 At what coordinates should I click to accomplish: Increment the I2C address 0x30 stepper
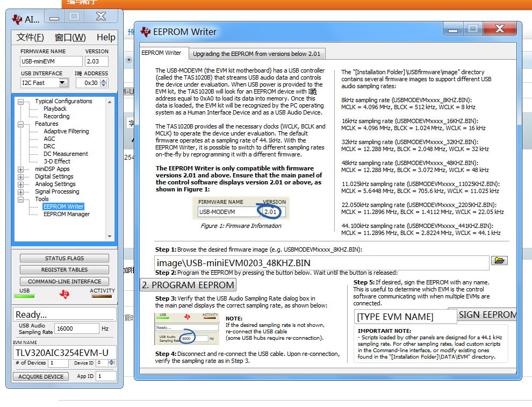point(104,81)
